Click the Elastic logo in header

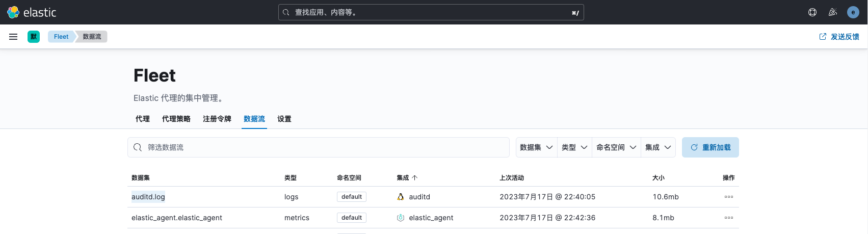32,12
